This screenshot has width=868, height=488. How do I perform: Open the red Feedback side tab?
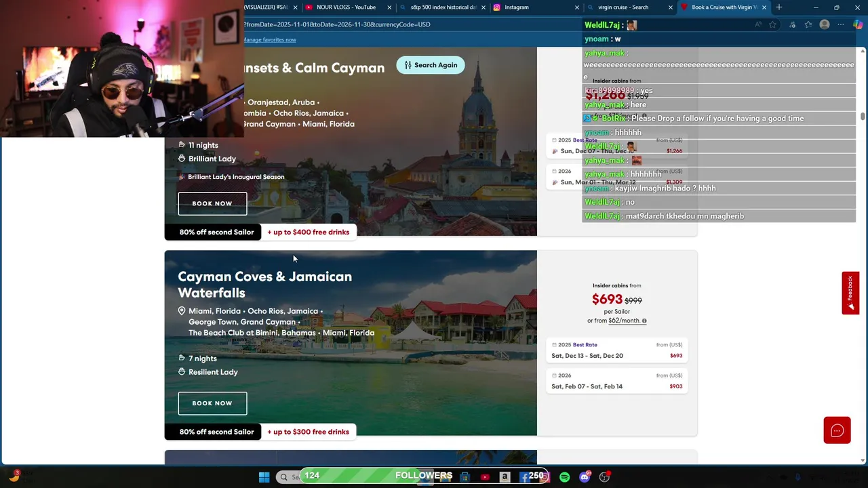point(850,293)
